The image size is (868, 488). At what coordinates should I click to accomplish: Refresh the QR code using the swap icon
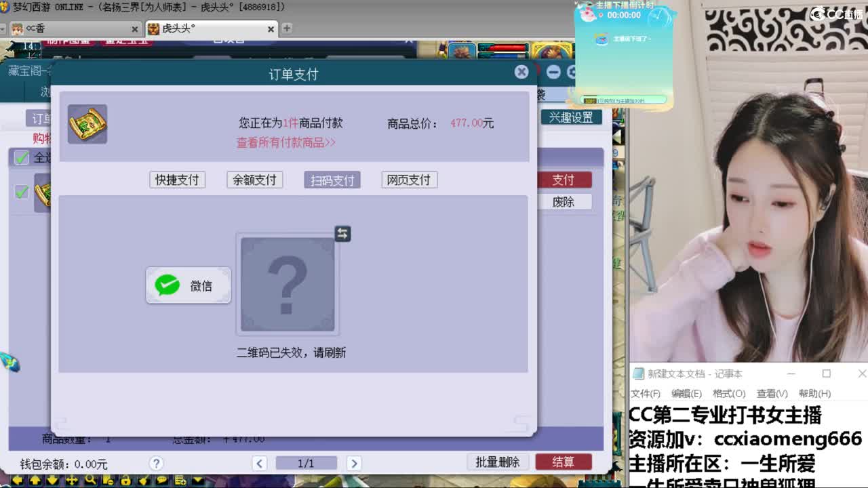click(x=342, y=234)
